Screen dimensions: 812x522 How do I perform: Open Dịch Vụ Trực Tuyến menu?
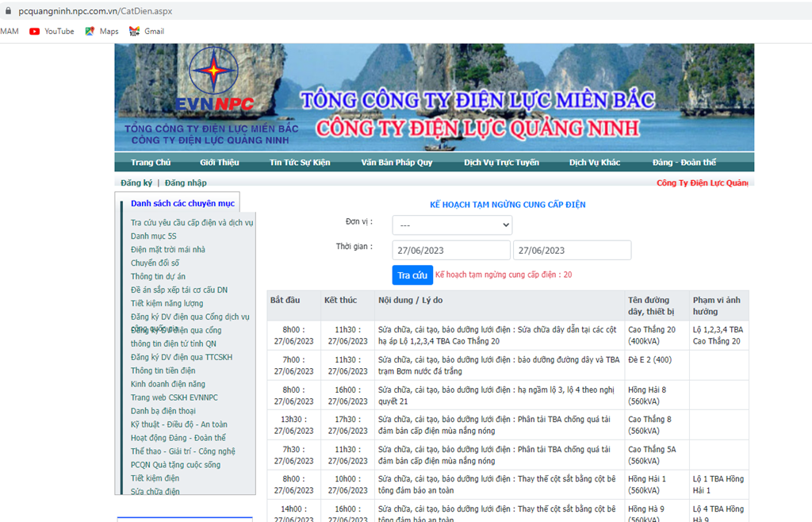point(501,162)
